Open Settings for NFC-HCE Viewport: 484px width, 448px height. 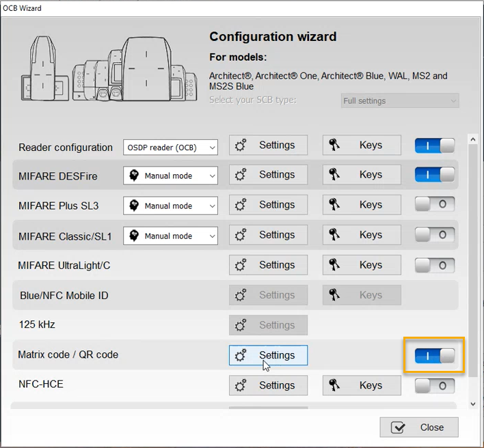[x=268, y=385]
